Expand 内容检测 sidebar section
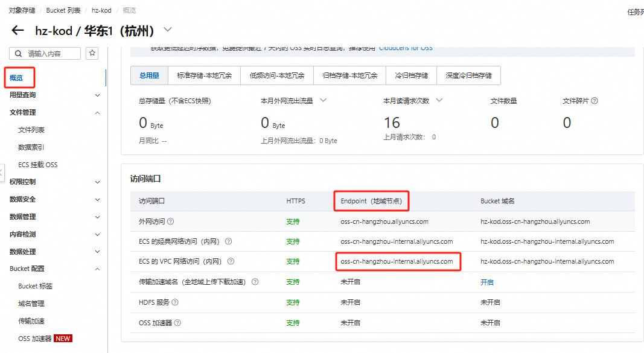 coord(97,234)
